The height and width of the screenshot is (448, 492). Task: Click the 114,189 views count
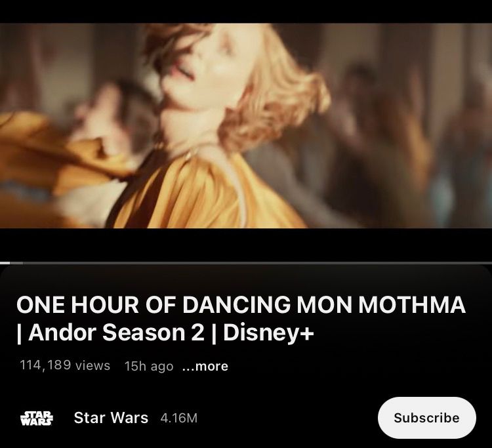coord(65,365)
